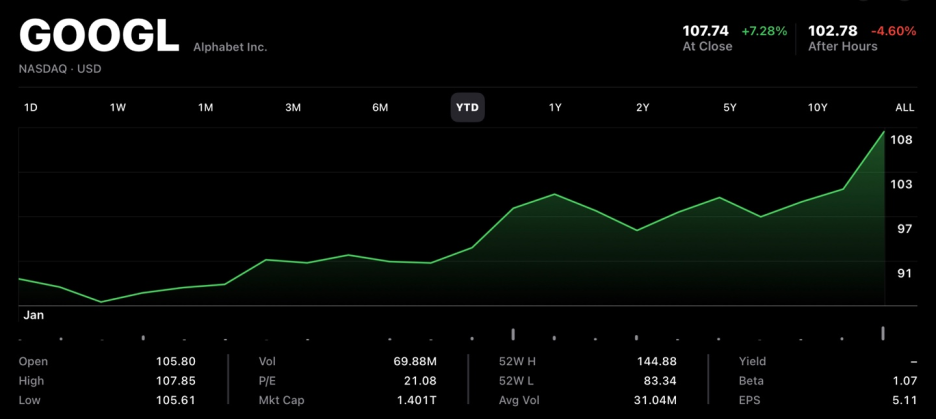936x419 pixels.
Task: Select the 6M chart period
Action: point(380,108)
